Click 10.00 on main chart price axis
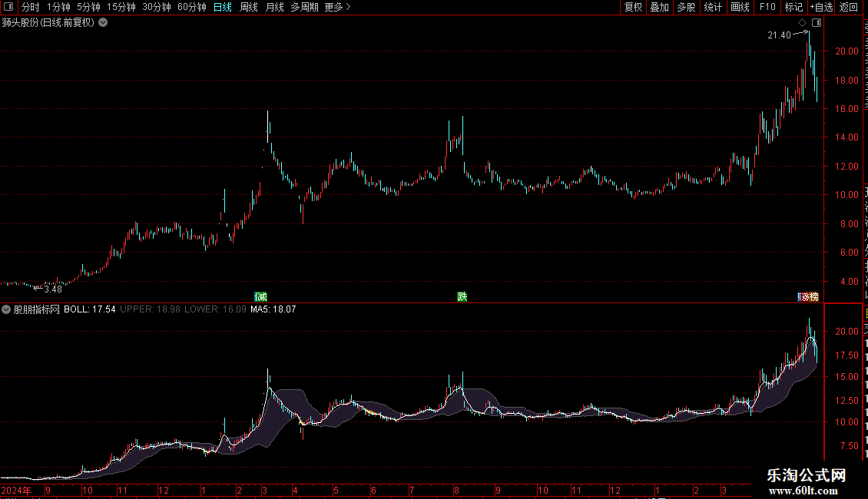This screenshot has width=868, height=499. click(x=846, y=195)
